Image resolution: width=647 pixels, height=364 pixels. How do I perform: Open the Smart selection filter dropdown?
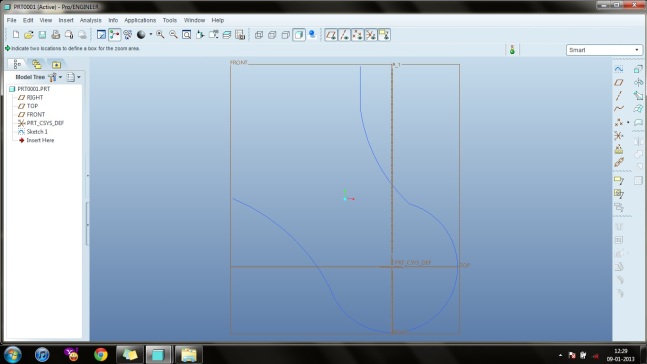pos(604,50)
